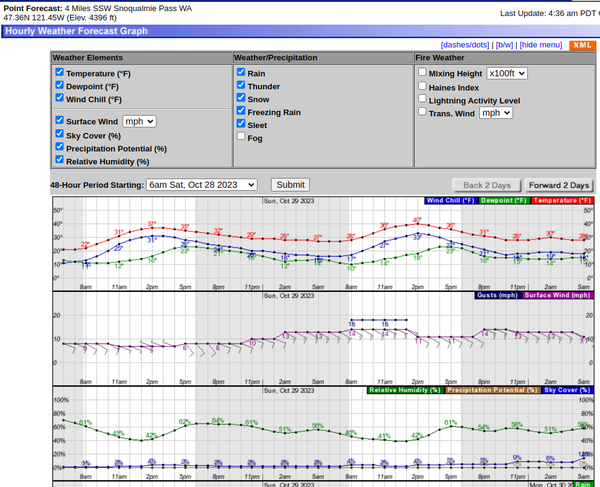Click the [hide menu] link
Viewport: 600px width, 487px height.
tap(543, 46)
